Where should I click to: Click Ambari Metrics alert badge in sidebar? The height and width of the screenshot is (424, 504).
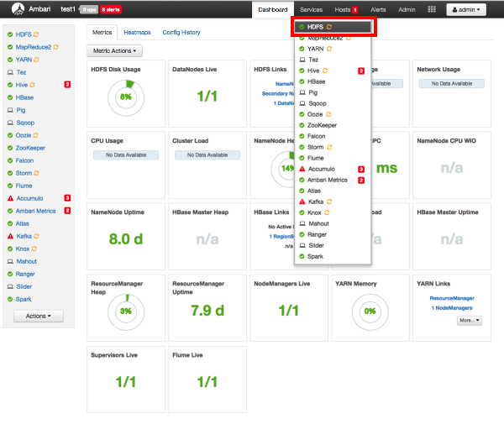67,211
